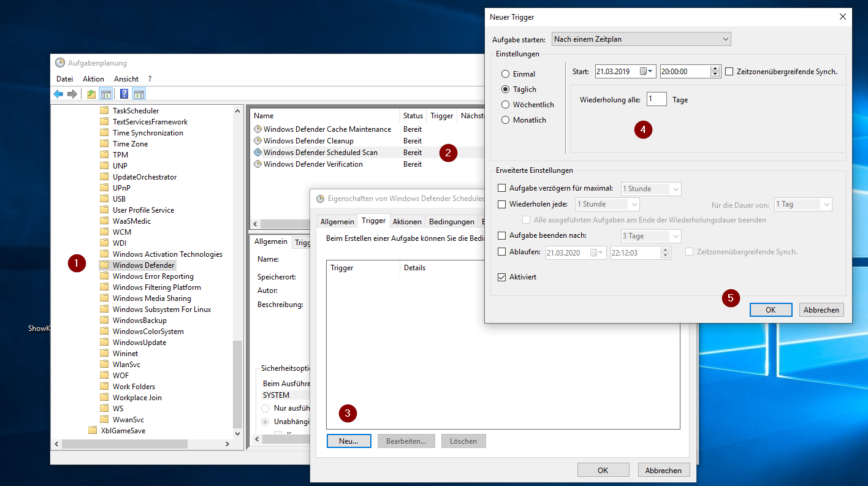Click the blue Help question mark icon
868x486 pixels.
[124, 94]
